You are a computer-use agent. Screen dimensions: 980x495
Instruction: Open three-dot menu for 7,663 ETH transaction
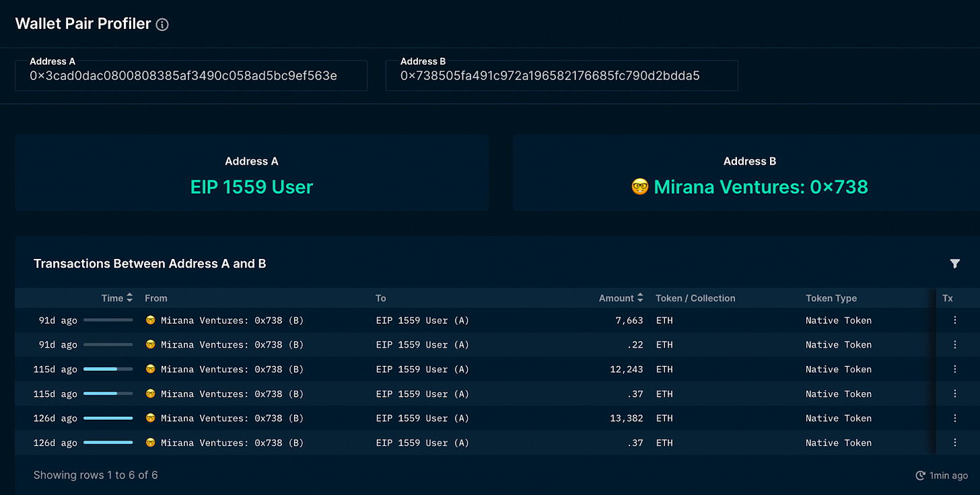pyautogui.click(x=954, y=320)
